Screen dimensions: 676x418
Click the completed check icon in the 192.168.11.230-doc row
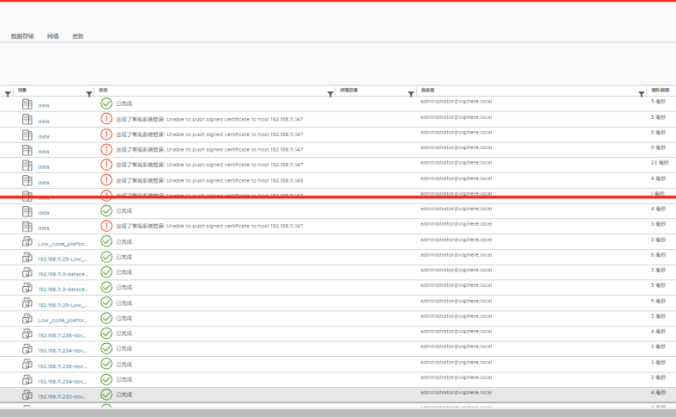click(x=106, y=394)
